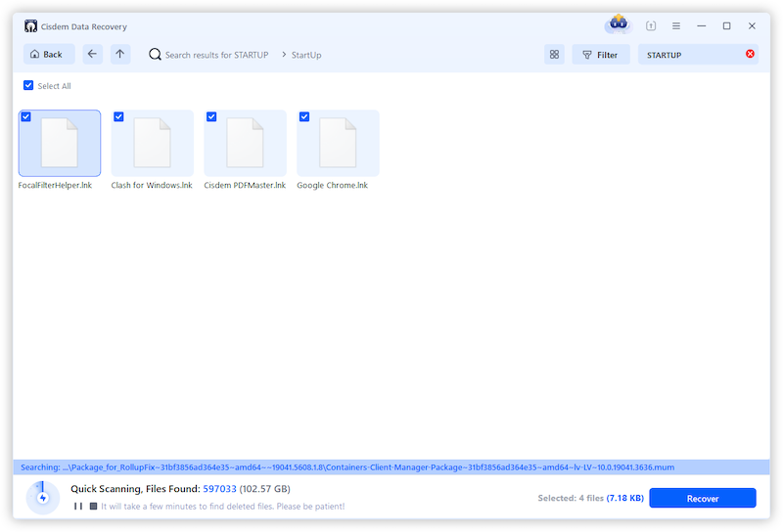Toggle the Select All checkbox

click(28, 85)
